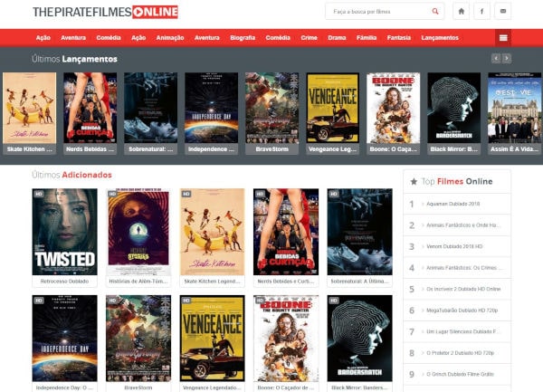Viewport: 543px width, 392px height.
Task: Open the Família category
Action: pos(367,38)
